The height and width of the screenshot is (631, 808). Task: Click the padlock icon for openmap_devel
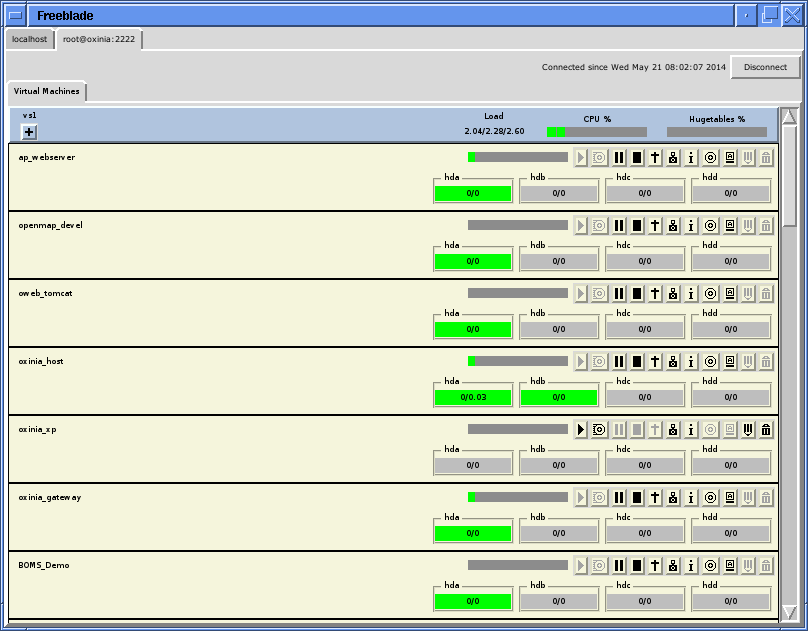673,225
